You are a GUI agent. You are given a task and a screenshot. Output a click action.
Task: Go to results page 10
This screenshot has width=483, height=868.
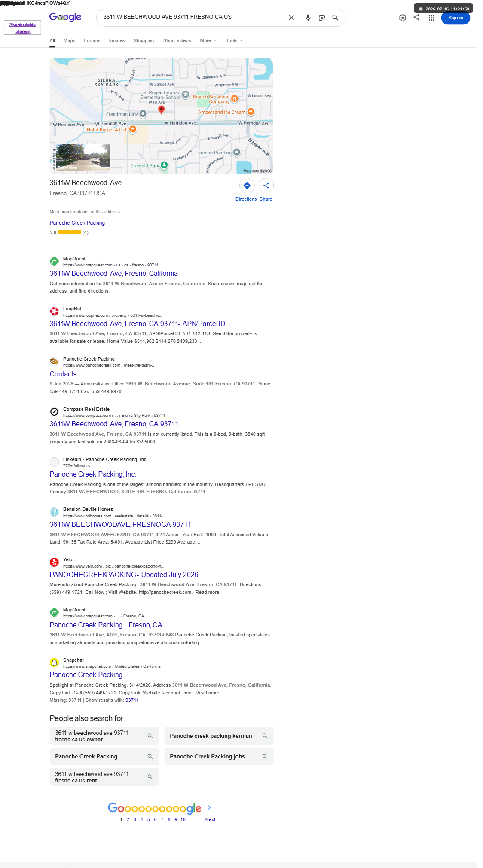(183, 819)
